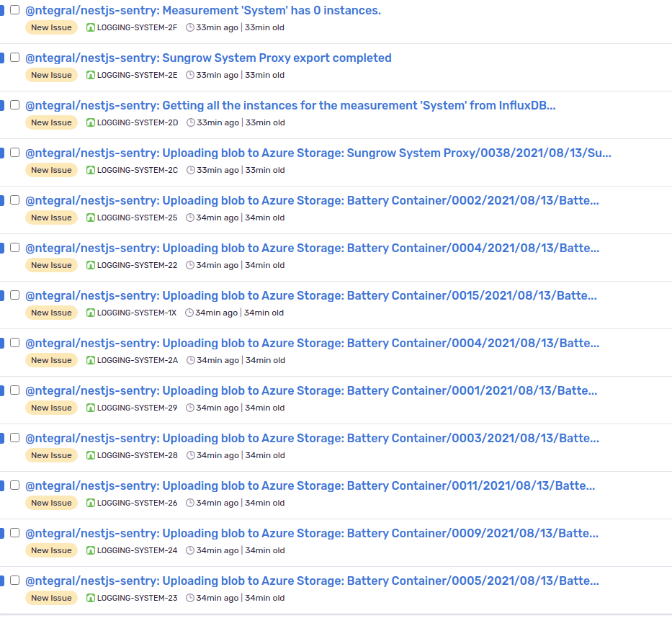Open the Battery Container/0011 blob upload issue
Image resolution: width=672 pixels, height=618 pixels.
(x=310, y=486)
